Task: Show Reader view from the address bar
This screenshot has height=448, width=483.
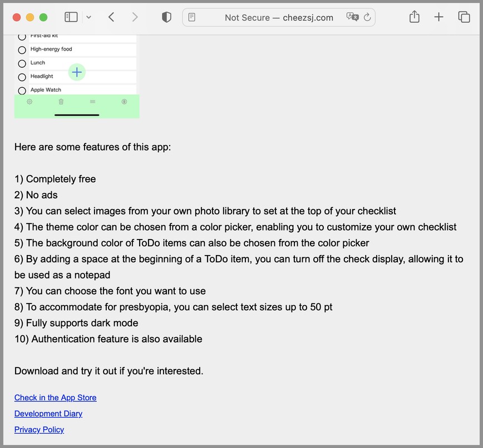Action: pos(192,17)
